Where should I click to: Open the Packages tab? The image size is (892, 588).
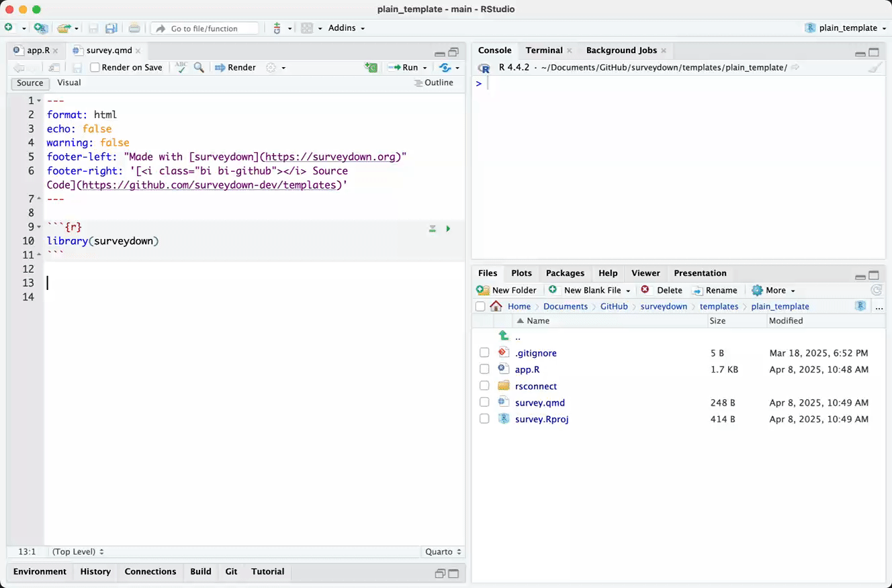565,273
